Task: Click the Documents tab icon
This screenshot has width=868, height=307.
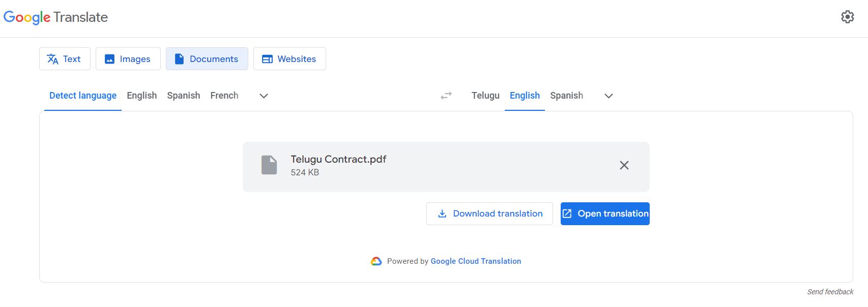Action: pos(179,58)
